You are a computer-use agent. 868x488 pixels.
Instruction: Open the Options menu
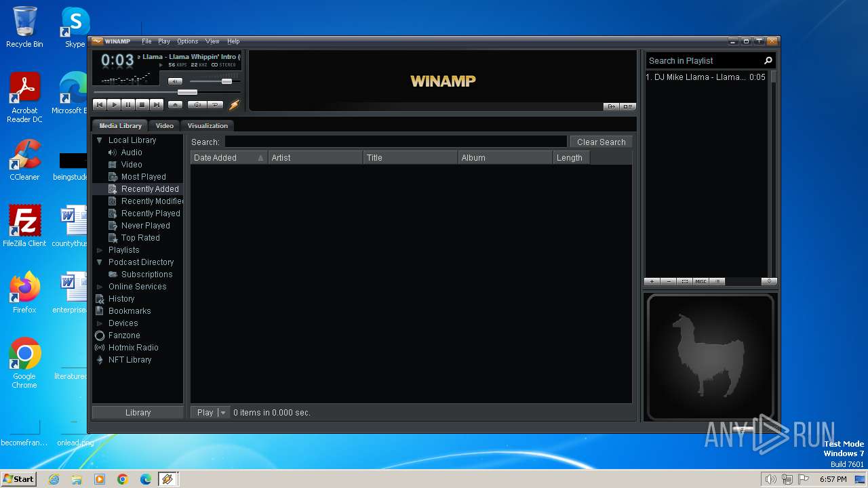(188, 41)
